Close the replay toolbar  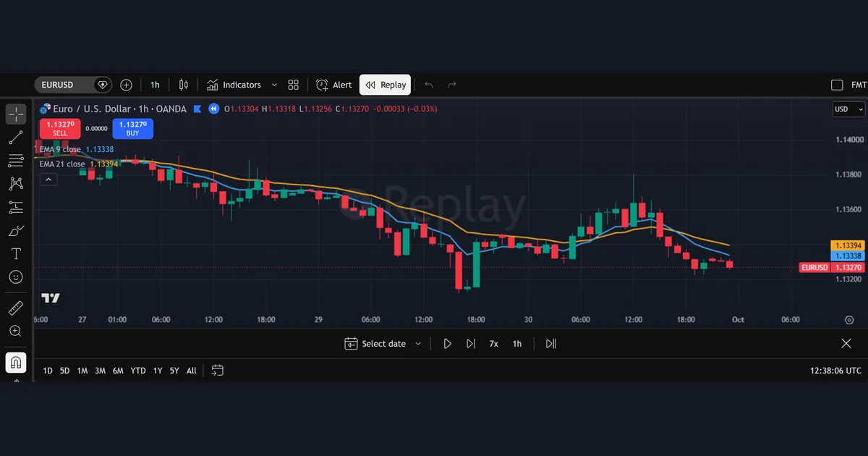point(846,344)
